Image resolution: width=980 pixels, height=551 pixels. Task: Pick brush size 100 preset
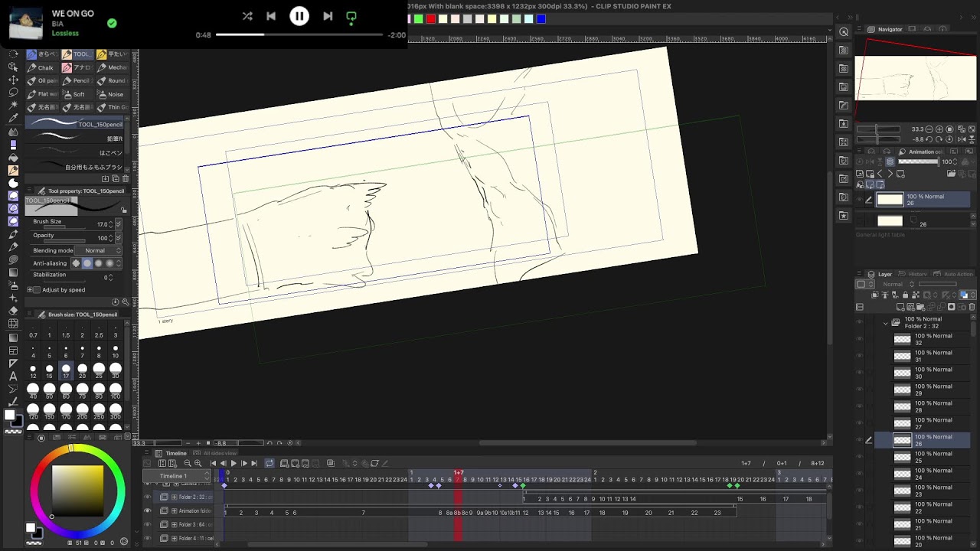click(x=116, y=391)
